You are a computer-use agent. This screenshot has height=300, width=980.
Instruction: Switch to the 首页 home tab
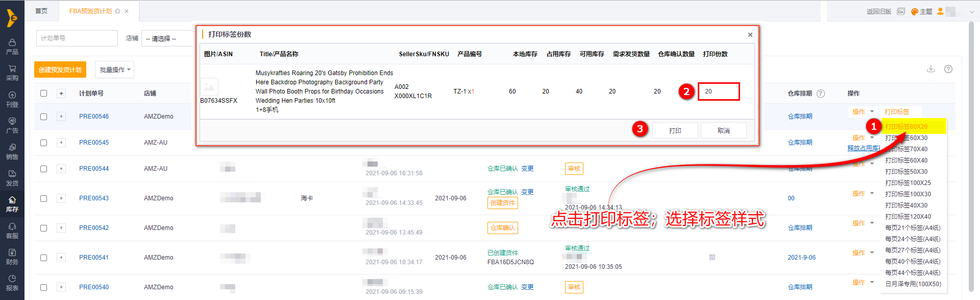[x=41, y=11]
